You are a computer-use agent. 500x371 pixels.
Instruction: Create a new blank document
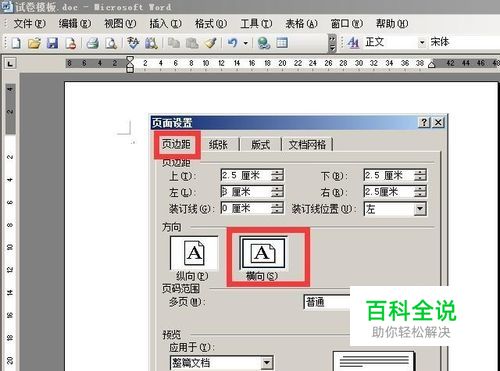click(16, 43)
